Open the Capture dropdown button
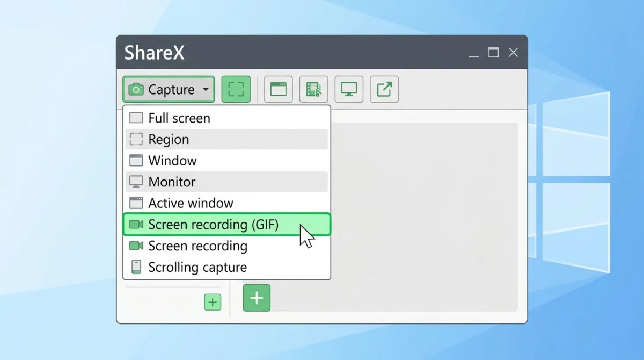The image size is (644, 360). 169,89
